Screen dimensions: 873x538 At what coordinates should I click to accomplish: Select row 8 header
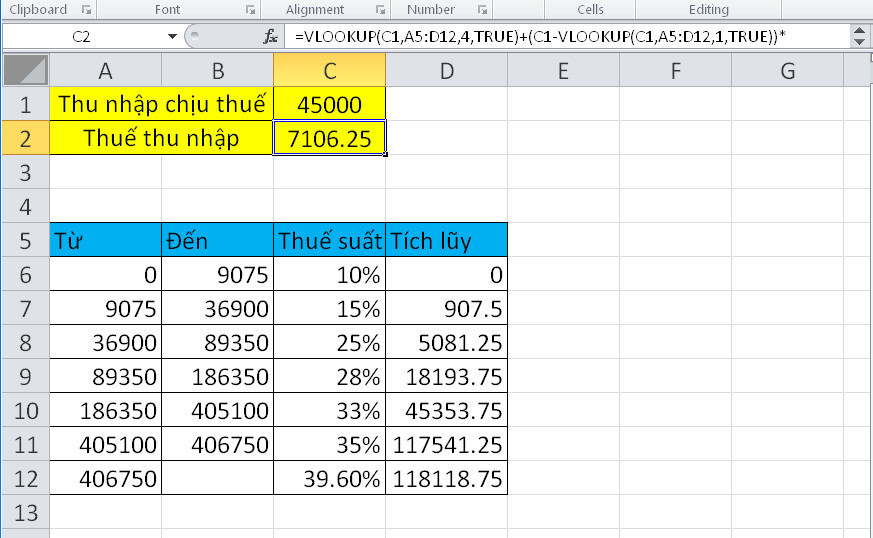coord(26,342)
